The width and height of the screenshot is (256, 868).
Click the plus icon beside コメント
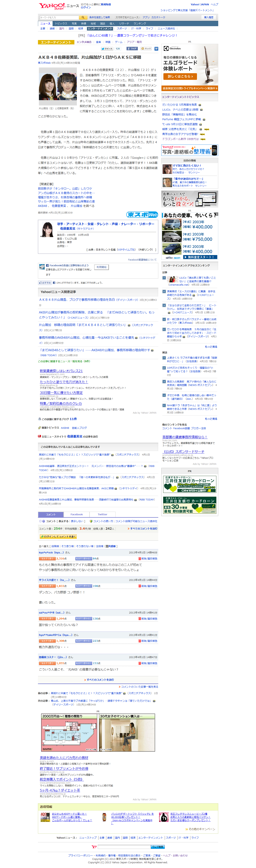(40, 521)
